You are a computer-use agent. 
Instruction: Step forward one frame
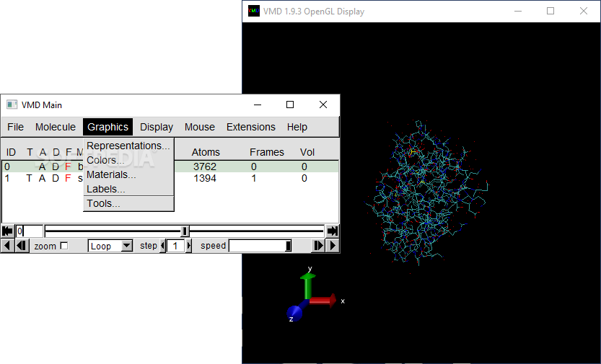318,245
